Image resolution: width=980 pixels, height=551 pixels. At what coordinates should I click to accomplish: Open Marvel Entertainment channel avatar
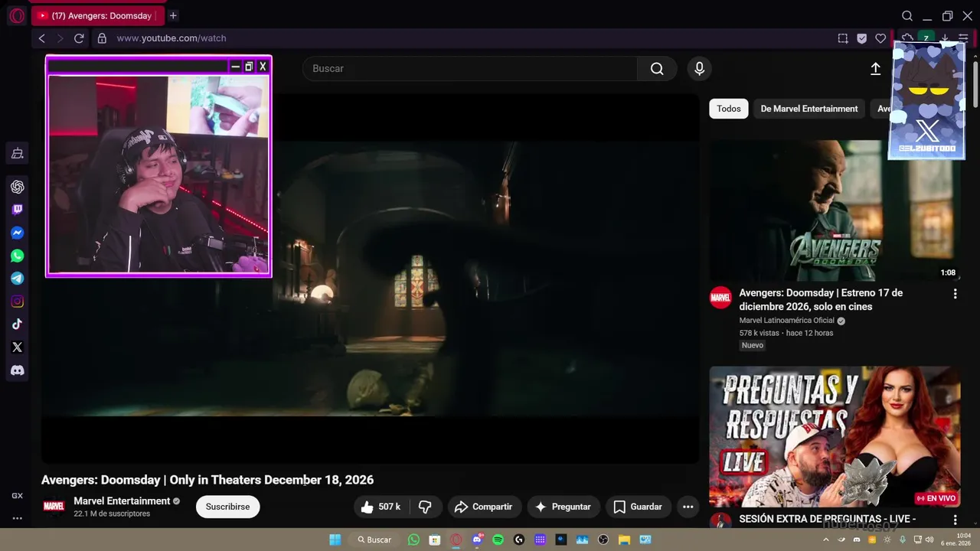54,507
